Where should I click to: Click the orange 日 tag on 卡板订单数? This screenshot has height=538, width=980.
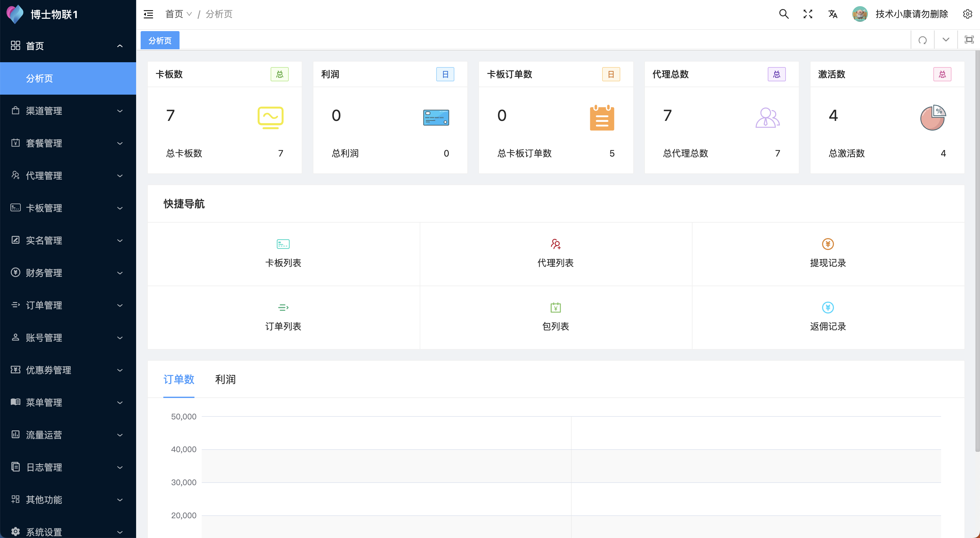coord(611,74)
